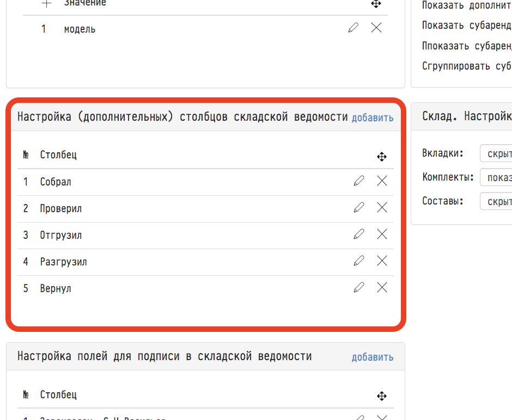512x420 pixels.
Task: Select the Разгрузил row text
Action: tap(64, 262)
